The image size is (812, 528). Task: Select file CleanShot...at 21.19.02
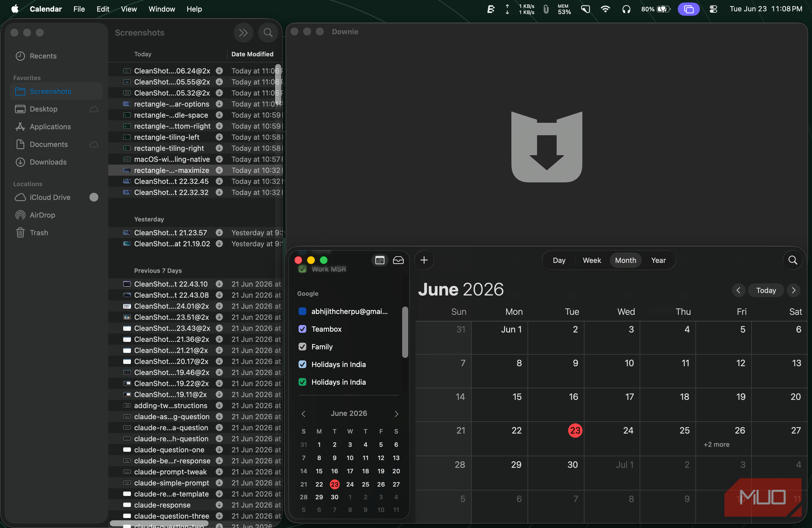tap(195, 244)
